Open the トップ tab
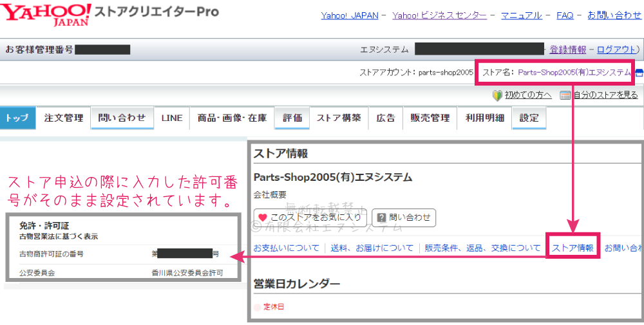The width and height of the screenshot is (644, 325). (x=17, y=118)
